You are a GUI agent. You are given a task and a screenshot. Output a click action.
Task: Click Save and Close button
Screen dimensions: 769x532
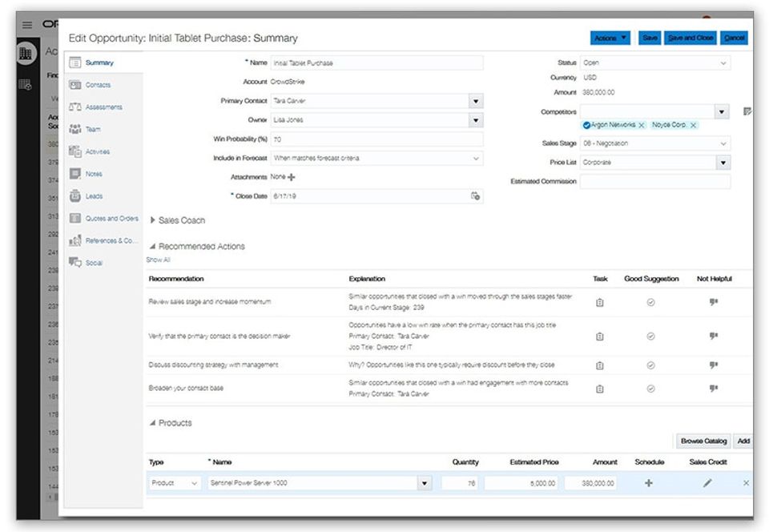click(690, 38)
